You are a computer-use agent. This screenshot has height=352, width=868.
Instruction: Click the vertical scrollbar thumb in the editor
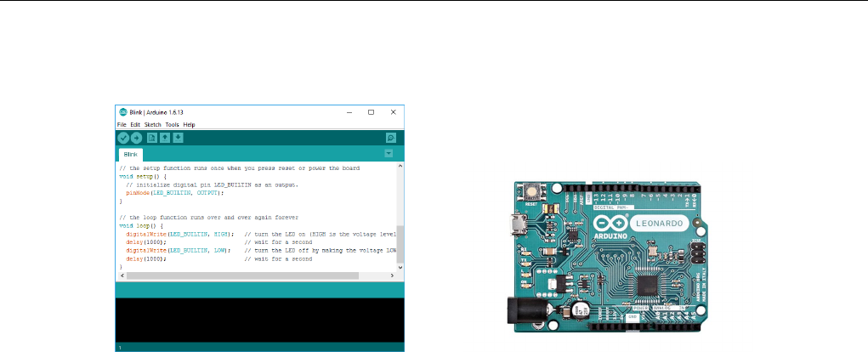coord(400,243)
